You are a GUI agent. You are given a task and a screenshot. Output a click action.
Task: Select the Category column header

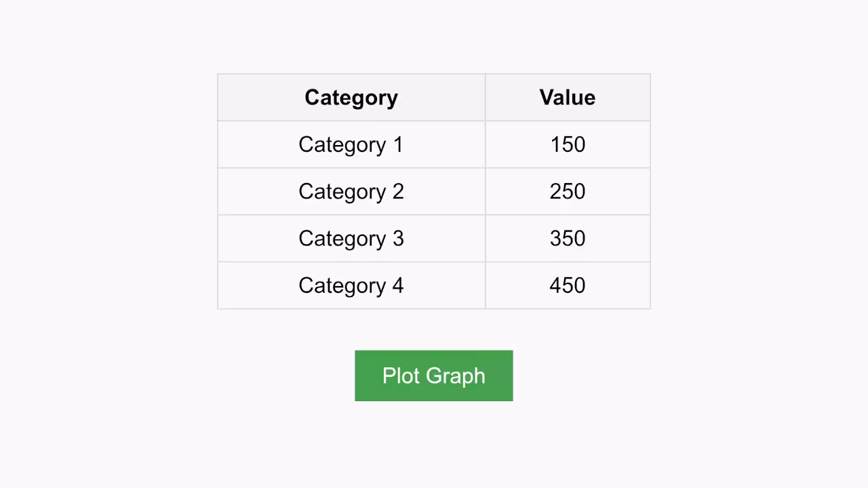click(x=351, y=97)
